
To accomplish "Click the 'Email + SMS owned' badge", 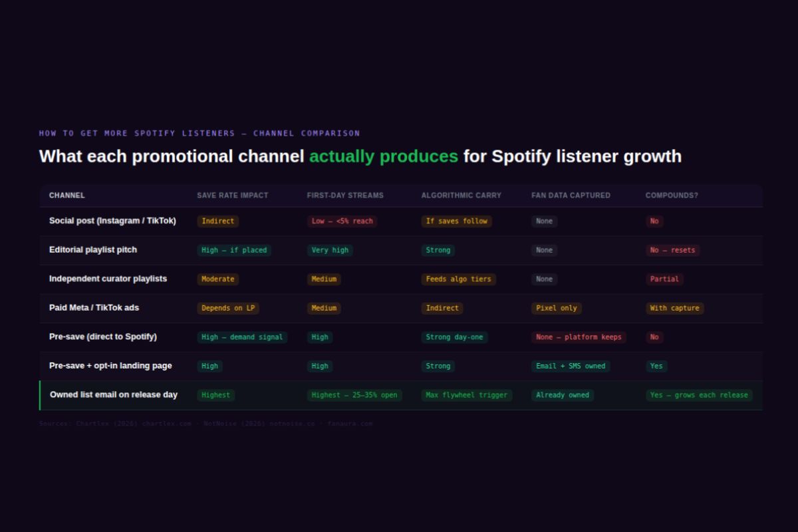I will (x=571, y=366).
